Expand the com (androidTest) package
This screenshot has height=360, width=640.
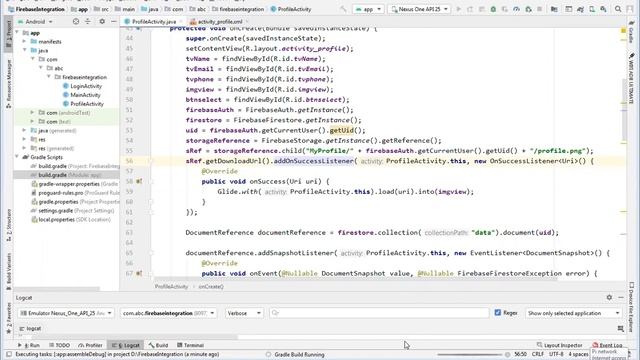coord(33,112)
